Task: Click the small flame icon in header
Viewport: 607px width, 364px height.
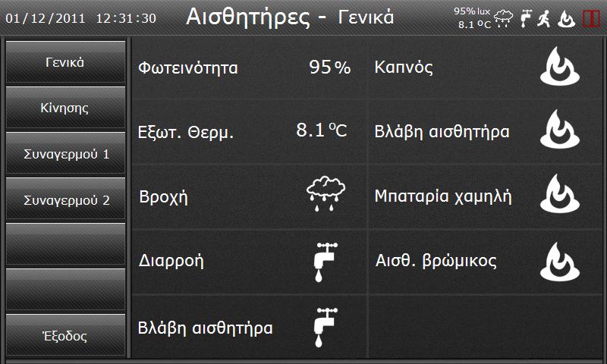Action: tap(566, 18)
